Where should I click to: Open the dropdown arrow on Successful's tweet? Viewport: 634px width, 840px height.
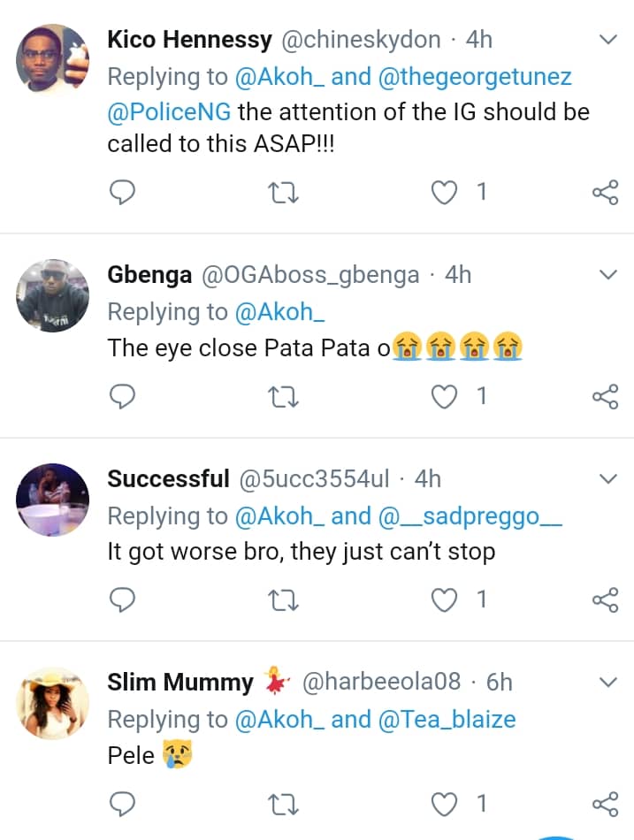pos(608,479)
